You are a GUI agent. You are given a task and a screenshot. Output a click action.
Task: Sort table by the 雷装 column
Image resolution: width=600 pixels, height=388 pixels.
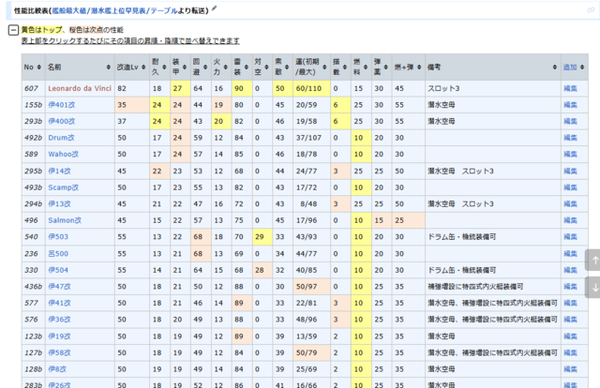(242, 67)
